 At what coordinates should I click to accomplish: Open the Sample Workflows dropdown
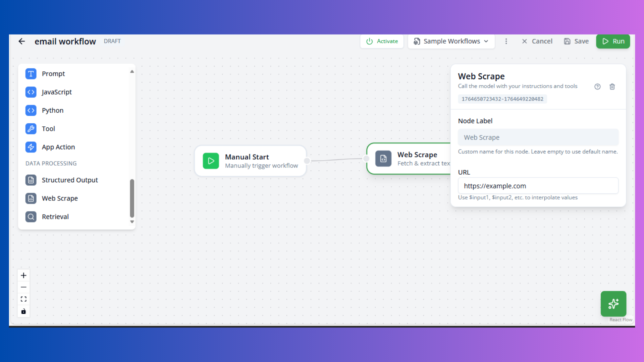(451, 41)
